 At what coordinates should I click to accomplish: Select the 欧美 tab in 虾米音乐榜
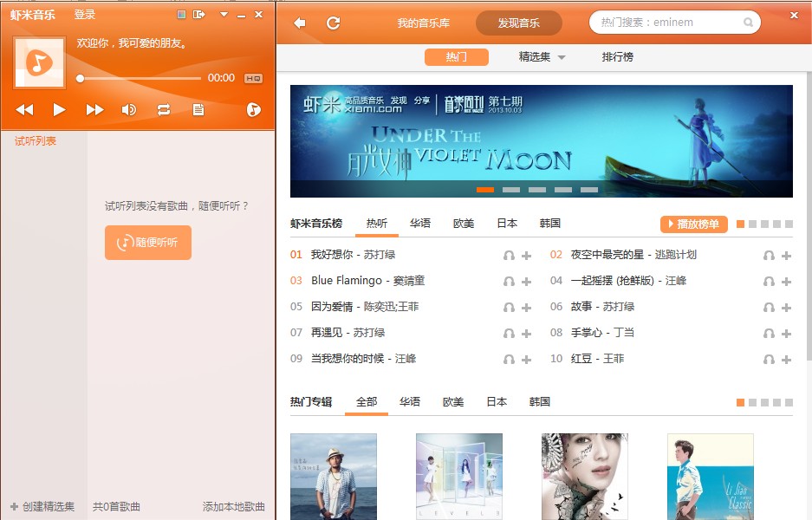(464, 224)
